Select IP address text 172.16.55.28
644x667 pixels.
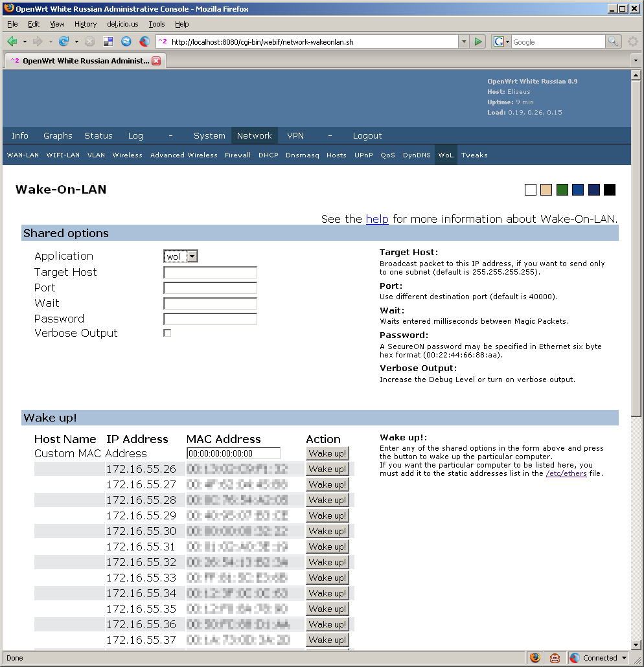pos(141,500)
